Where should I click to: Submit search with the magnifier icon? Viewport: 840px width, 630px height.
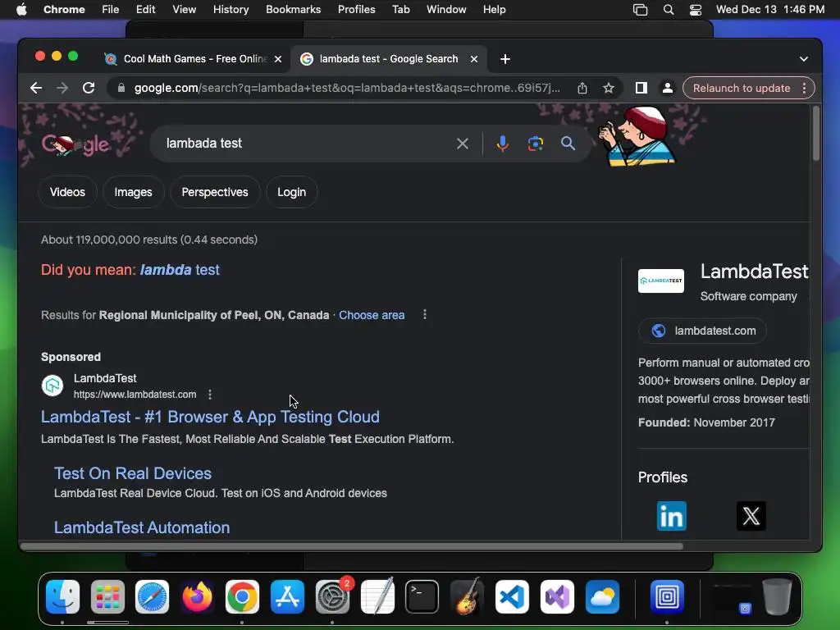[x=568, y=144]
